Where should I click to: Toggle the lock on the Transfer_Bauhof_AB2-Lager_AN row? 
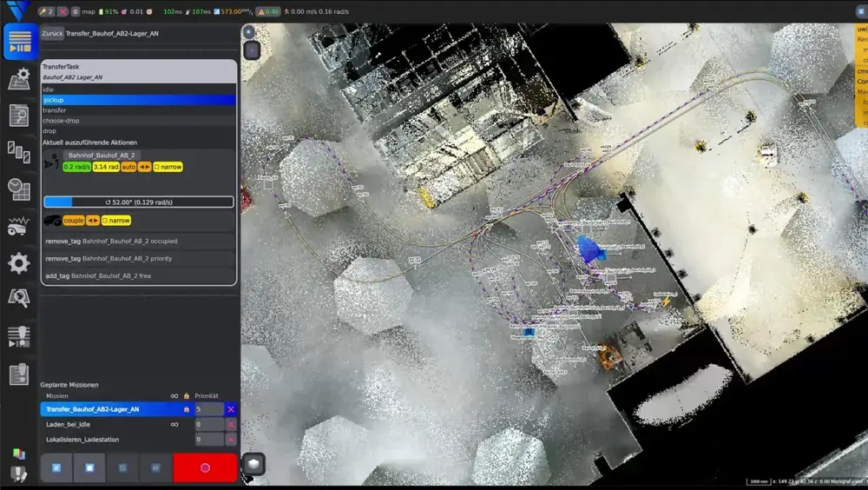point(187,409)
